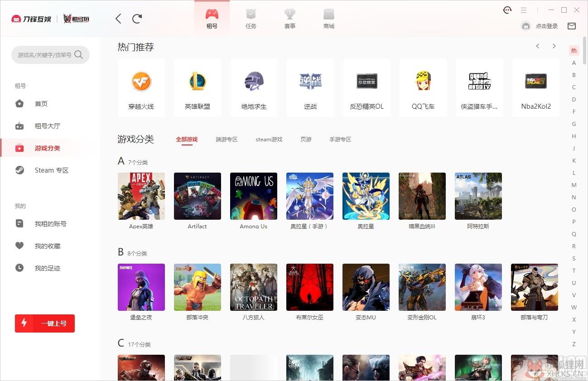
Task: Select the 全部游戏 filter tab
Action: tap(187, 140)
